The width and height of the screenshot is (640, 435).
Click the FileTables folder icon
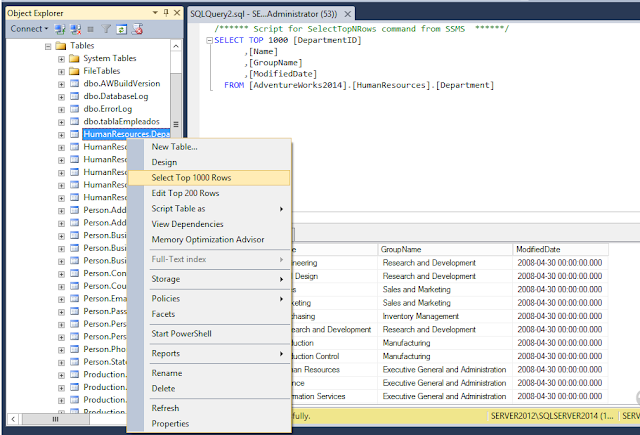coord(74,71)
